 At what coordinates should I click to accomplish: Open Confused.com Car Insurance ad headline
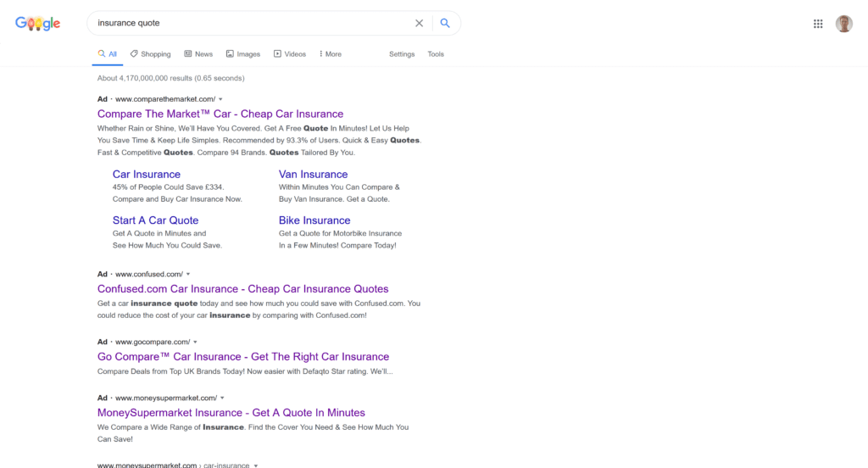[x=243, y=289]
